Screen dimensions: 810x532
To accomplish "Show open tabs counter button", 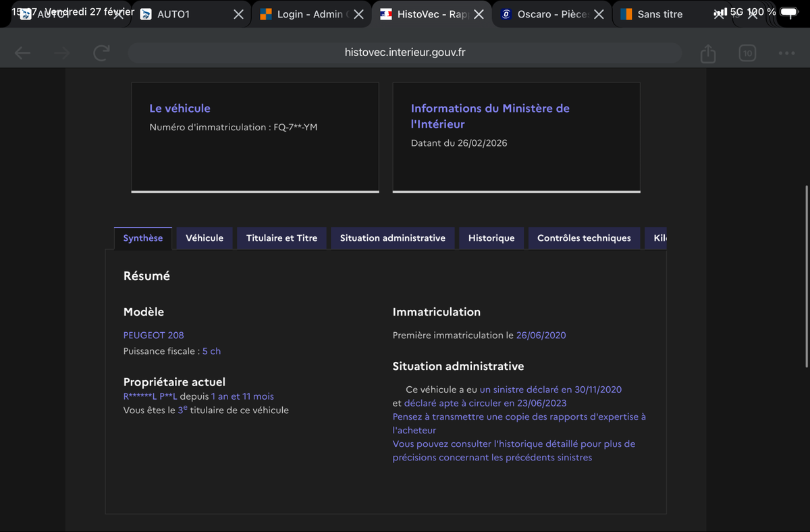I will [x=747, y=53].
